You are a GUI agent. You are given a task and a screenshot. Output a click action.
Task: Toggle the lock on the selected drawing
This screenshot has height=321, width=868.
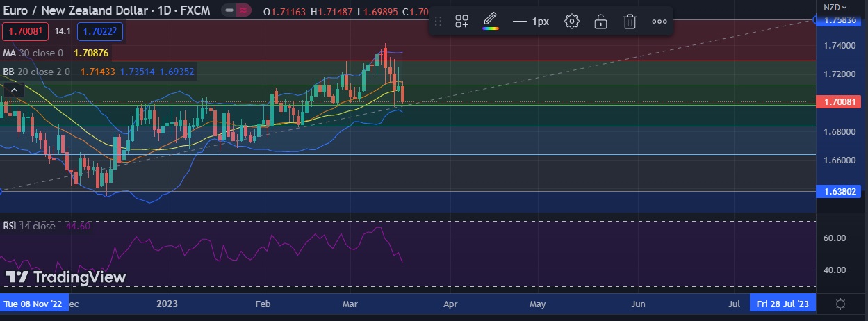(x=600, y=22)
